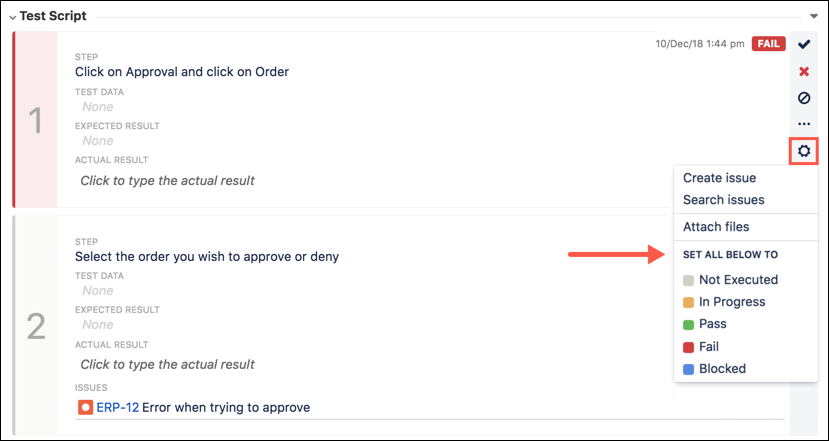Open the ERP-12 issue link
Viewport: 829px width, 441px height.
pos(117,407)
